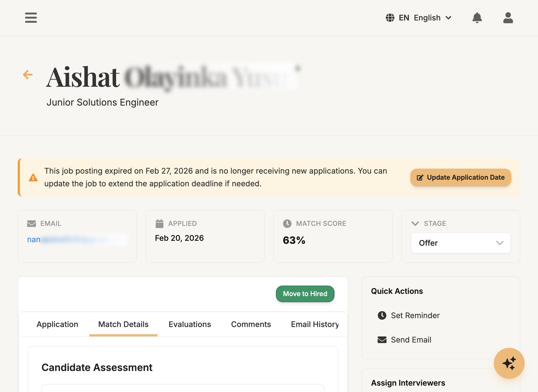Click the calendar icon beside APPLIED

160,223
